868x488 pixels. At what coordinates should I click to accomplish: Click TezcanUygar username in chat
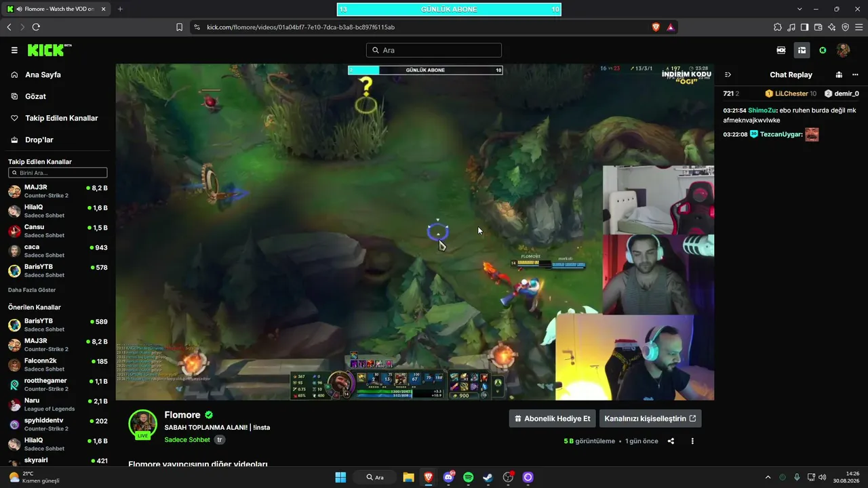[781, 134]
